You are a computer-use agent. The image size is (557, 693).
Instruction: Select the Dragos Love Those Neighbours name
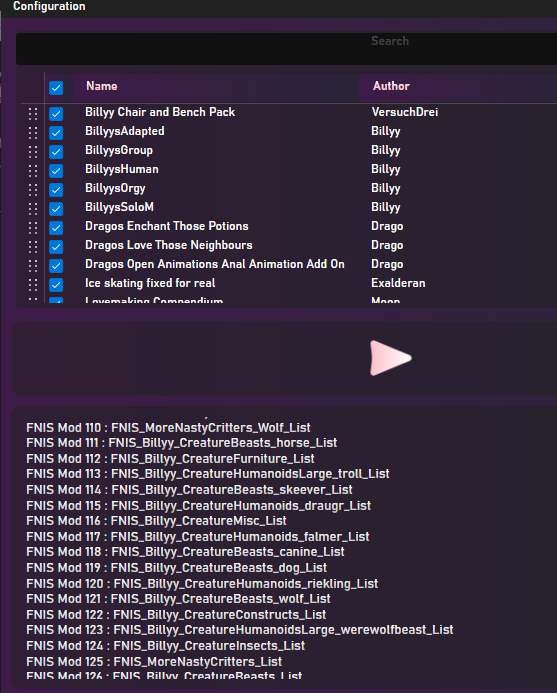pyautogui.click(x=169, y=245)
